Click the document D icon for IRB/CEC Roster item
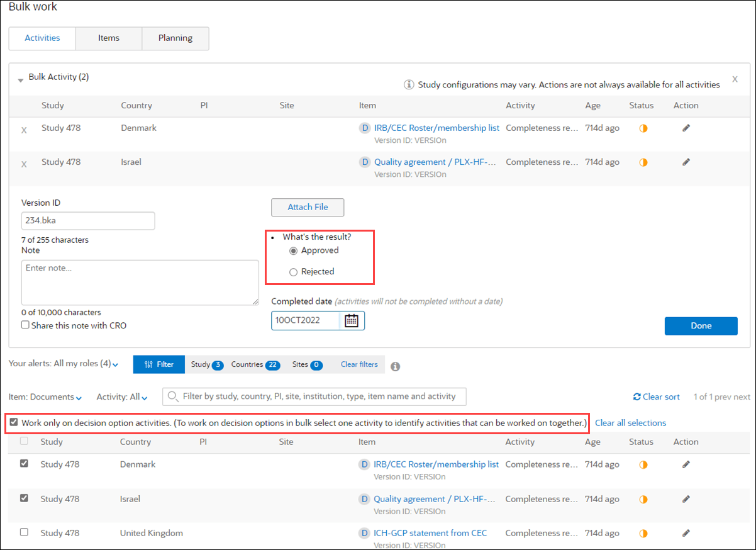 [x=365, y=128]
